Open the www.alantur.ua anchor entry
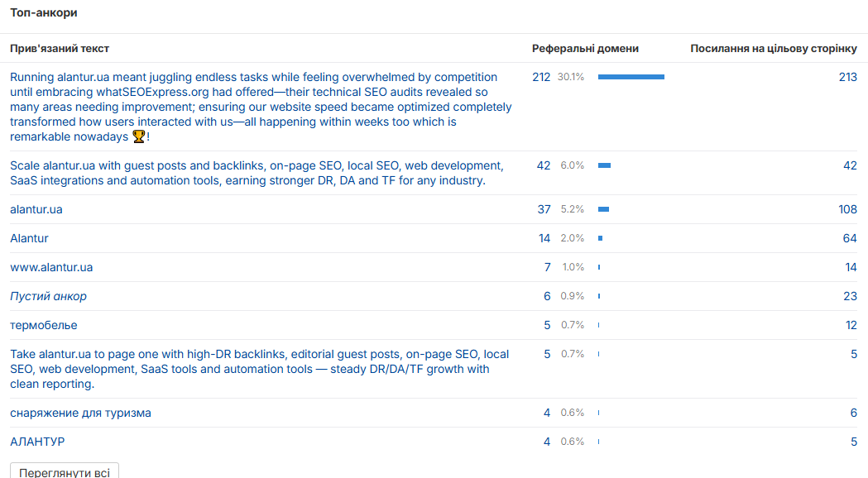Image resolution: width=868 pixels, height=478 pixels. pos(51,267)
